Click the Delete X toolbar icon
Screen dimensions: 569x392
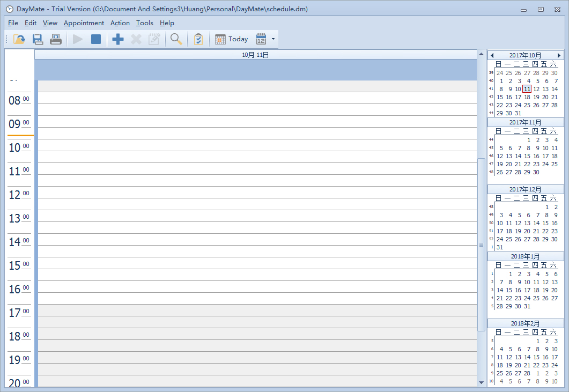[136, 39]
